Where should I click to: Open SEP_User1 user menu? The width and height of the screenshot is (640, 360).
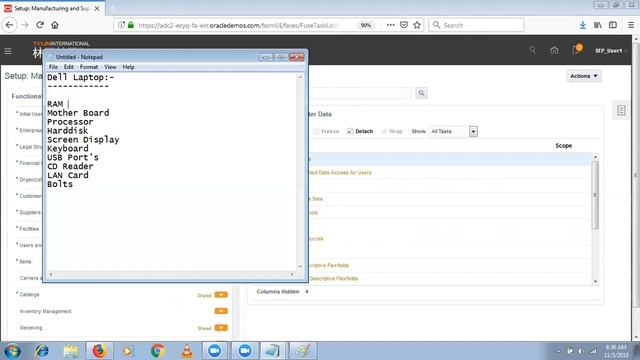pyautogui.click(x=611, y=51)
